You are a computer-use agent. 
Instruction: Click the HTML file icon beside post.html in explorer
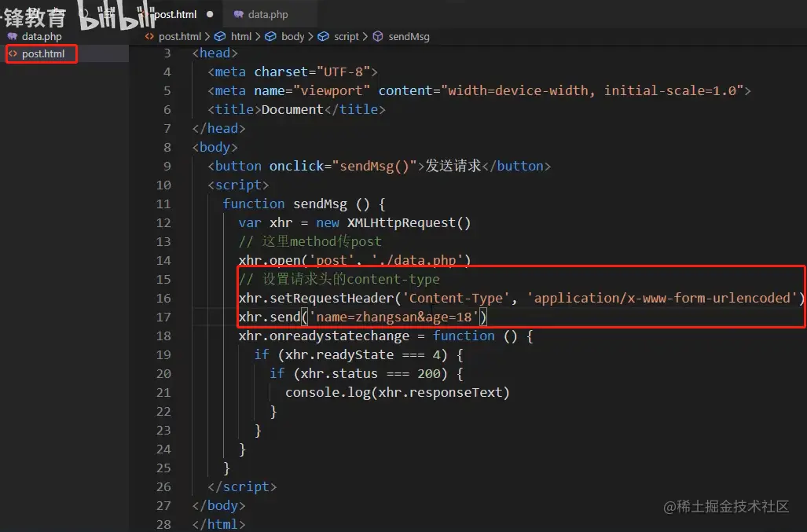13,53
